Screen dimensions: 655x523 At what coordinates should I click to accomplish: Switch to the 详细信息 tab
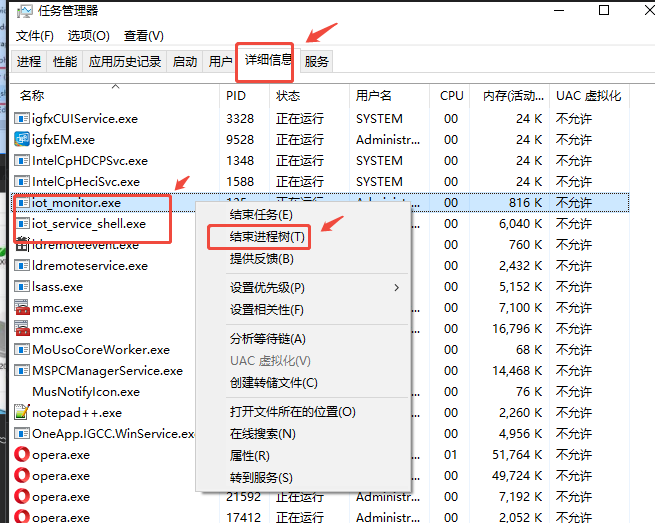pos(268,60)
